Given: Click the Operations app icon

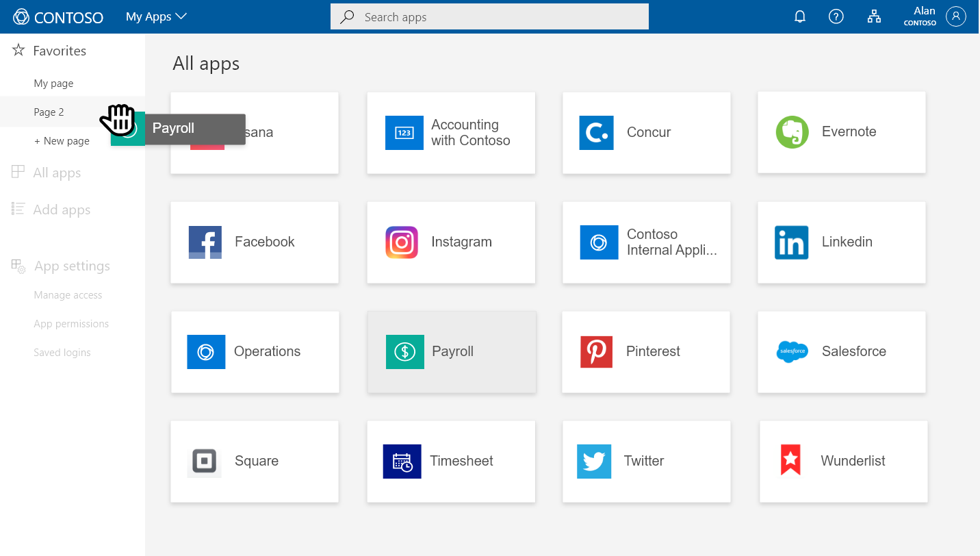Looking at the screenshot, I should [x=206, y=352].
